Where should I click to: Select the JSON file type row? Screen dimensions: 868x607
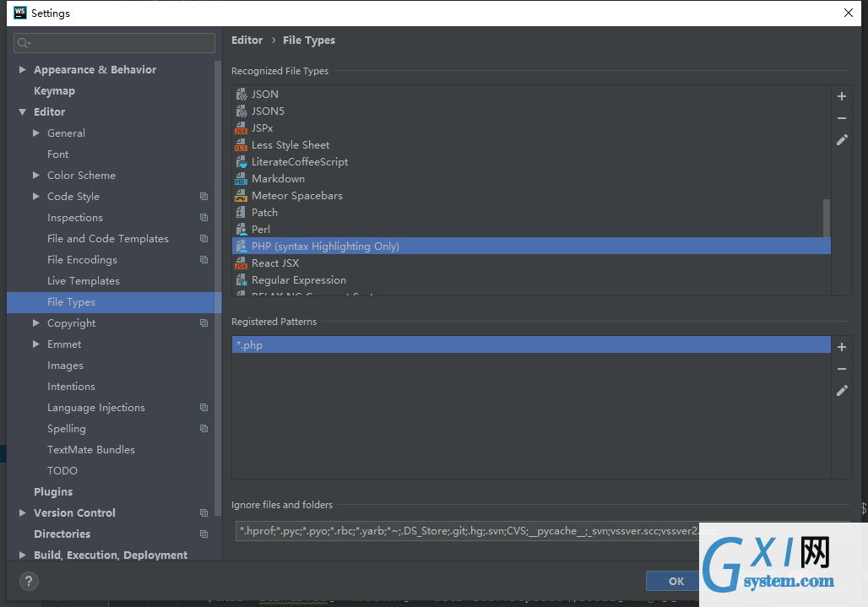coord(531,94)
